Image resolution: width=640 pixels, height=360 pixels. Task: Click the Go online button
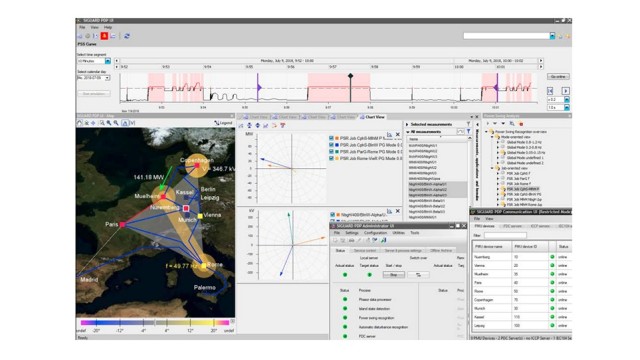click(558, 77)
